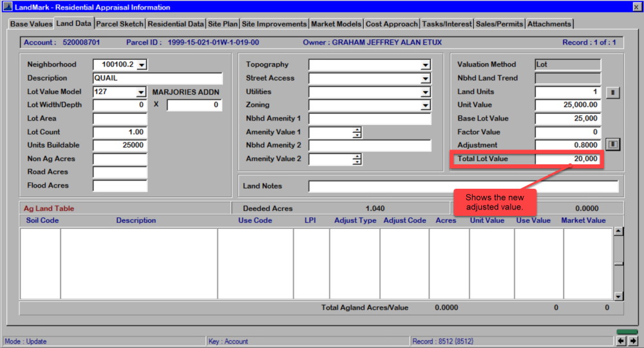Go to next record arrow

pyautogui.click(x=633, y=341)
